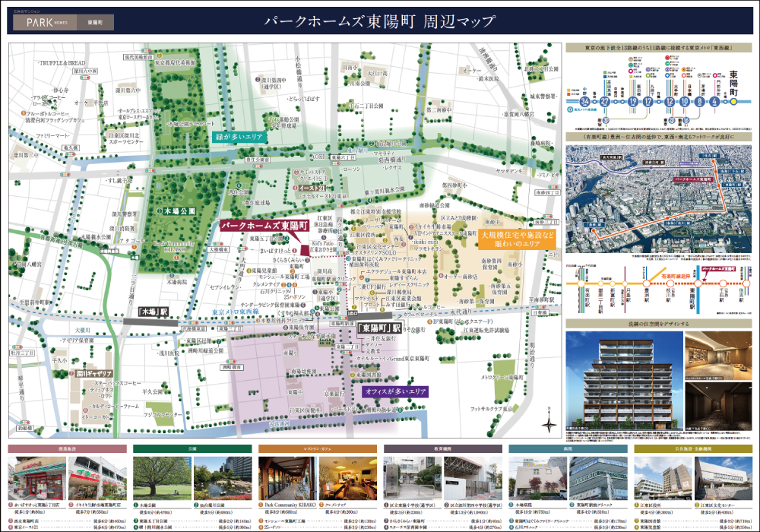Click the 木場公園 green marker on map
The width and height of the screenshot is (760, 532).
[x=159, y=209]
